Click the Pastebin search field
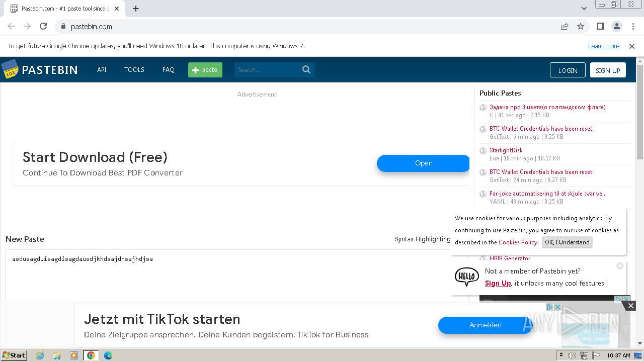Image resolution: width=644 pixels, height=362 pixels. [x=268, y=70]
